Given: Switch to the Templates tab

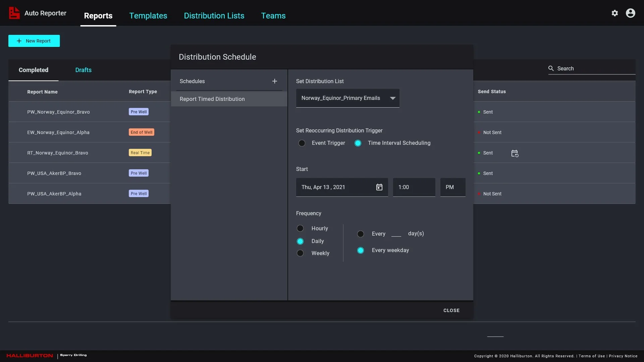Looking at the screenshot, I should [x=148, y=15].
